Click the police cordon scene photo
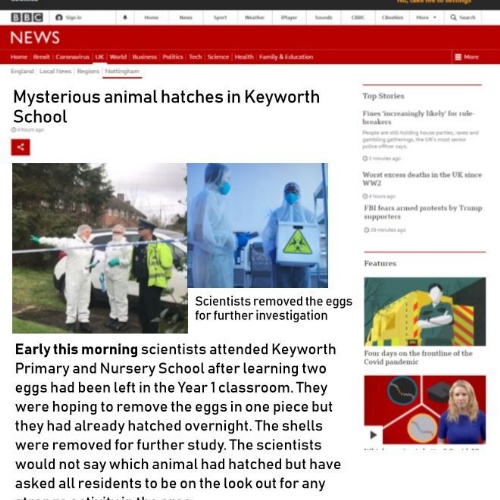 click(x=100, y=248)
